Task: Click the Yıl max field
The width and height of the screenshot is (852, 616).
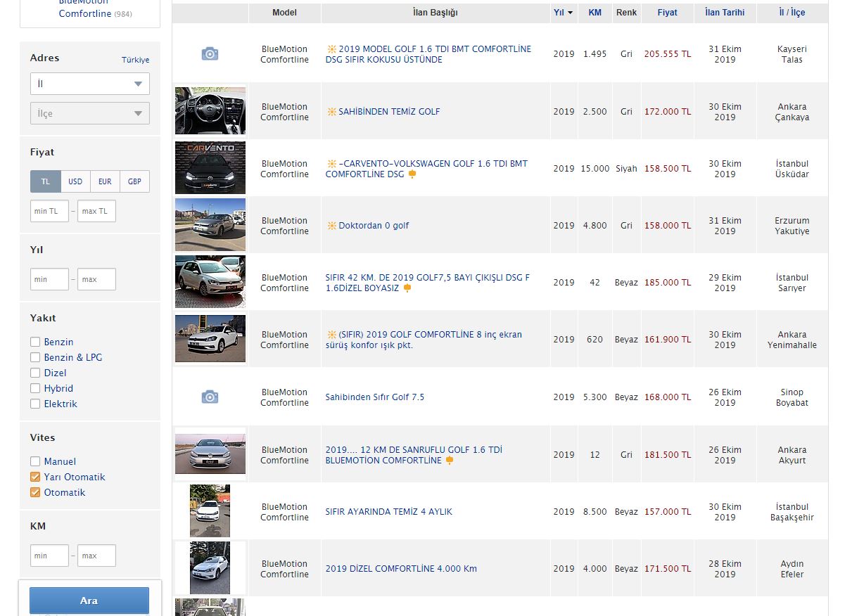Action: tap(96, 279)
